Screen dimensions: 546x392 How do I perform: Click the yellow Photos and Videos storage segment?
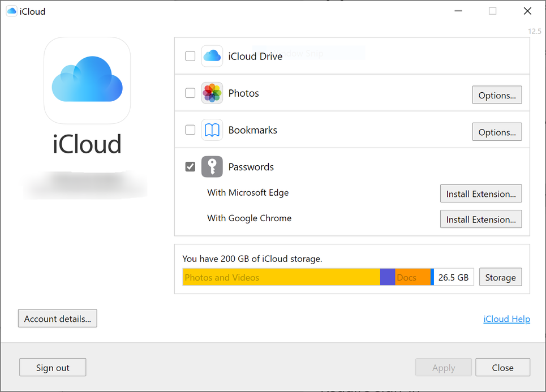[281, 277]
